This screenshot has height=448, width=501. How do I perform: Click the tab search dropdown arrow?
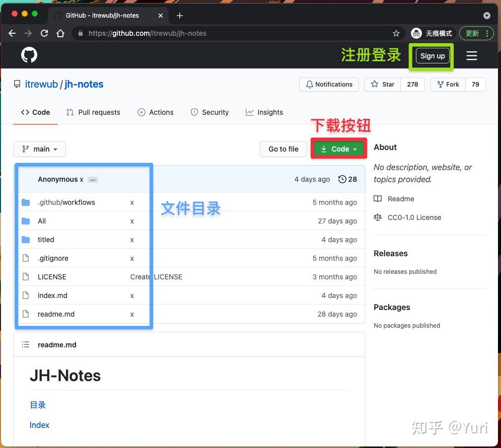click(486, 16)
